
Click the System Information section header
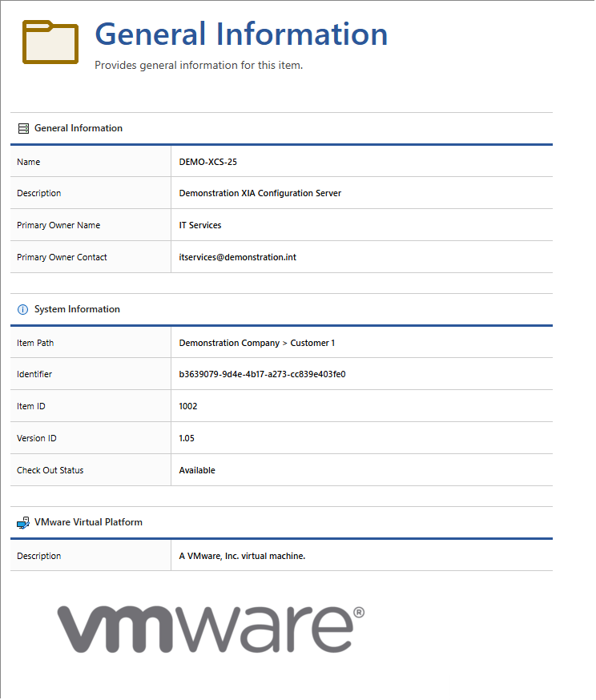(x=77, y=309)
